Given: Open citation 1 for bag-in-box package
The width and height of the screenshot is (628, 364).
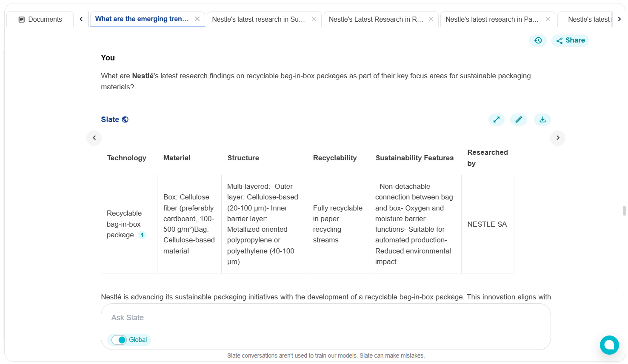Looking at the screenshot, I should [x=142, y=235].
